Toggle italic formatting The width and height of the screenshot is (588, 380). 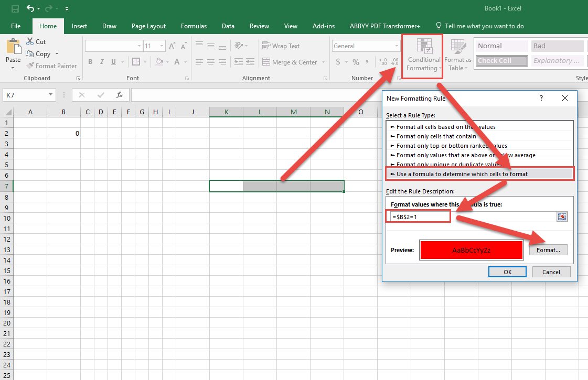coord(102,62)
